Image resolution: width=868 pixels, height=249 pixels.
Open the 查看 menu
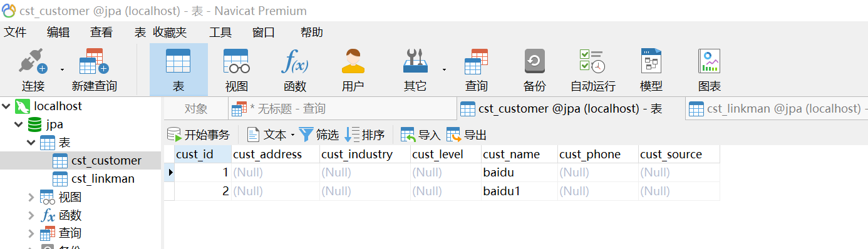pyautogui.click(x=101, y=33)
